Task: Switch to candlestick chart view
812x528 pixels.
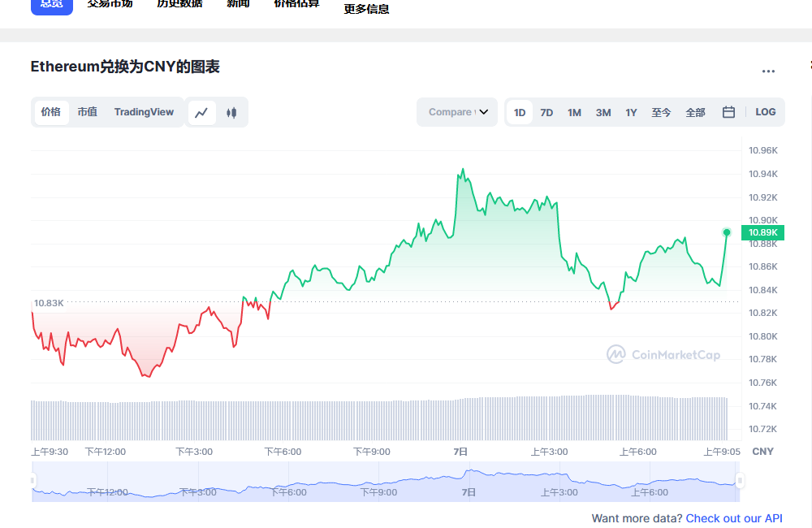Action: tap(231, 112)
